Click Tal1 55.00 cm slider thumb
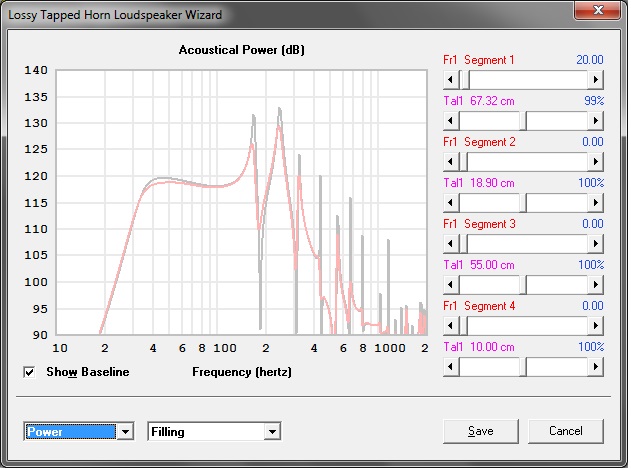 (523, 285)
